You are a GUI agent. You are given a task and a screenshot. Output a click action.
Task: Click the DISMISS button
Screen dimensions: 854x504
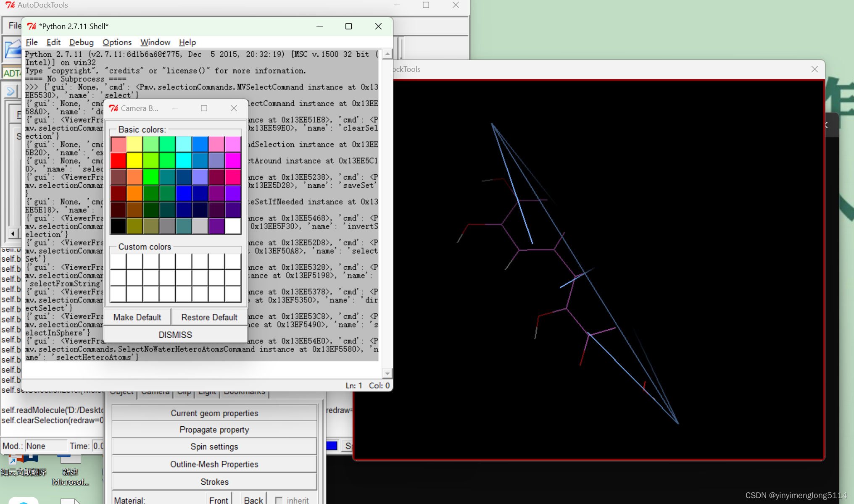(175, 335)
